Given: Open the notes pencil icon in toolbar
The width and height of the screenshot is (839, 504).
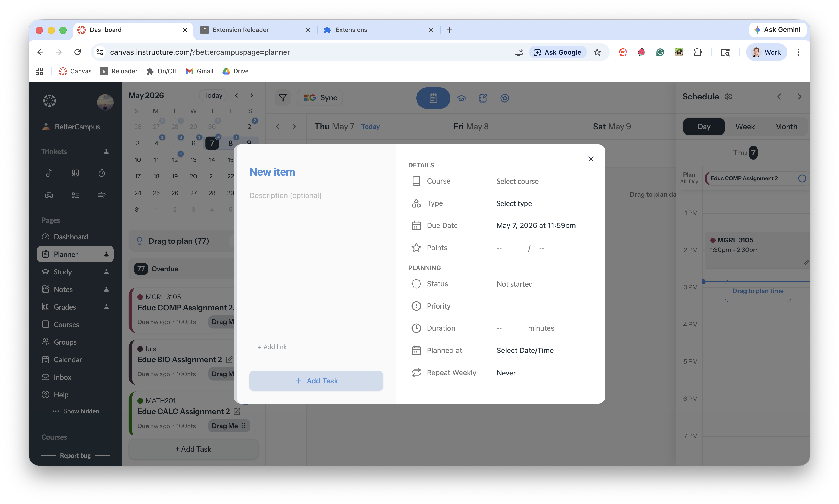Looking at the screenshot, I should 483,98.
